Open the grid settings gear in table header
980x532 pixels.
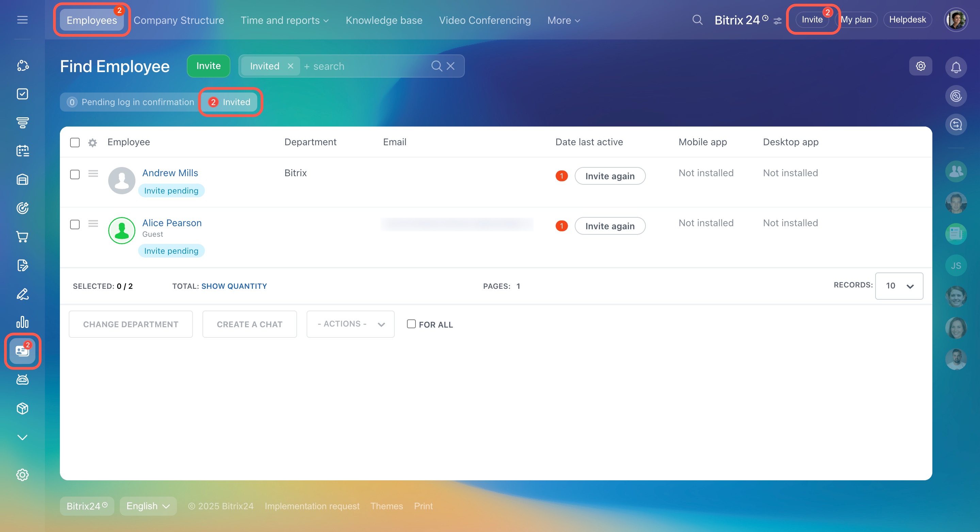coord(93,143)
